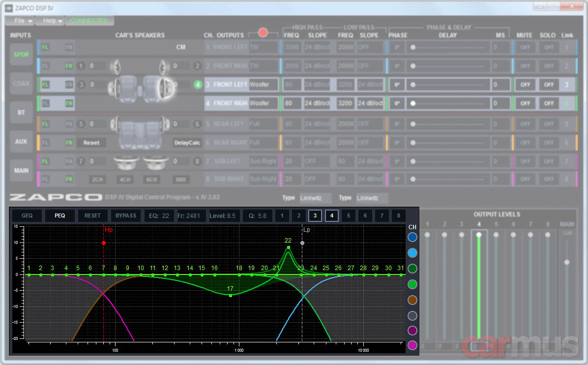This screenshot has width=588, height=365.
Task: Toggle FL input for Front Right Woofer row
Action: [45, 103]
